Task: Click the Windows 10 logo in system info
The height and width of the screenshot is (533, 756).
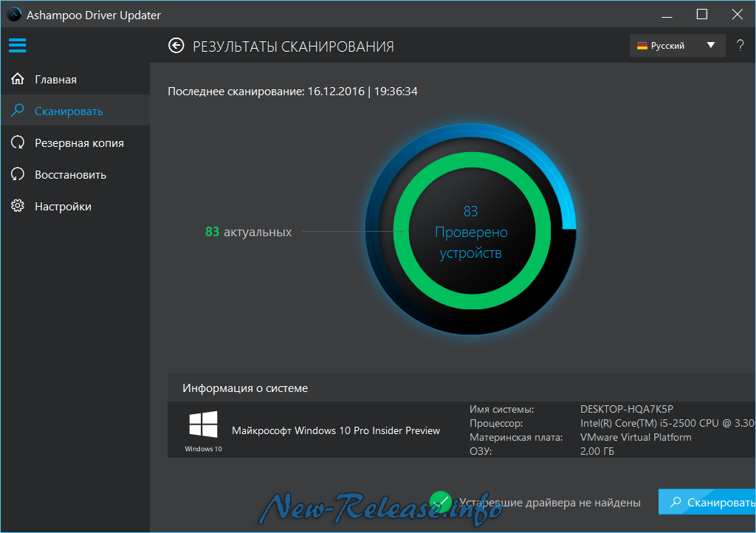Action: 203,424
